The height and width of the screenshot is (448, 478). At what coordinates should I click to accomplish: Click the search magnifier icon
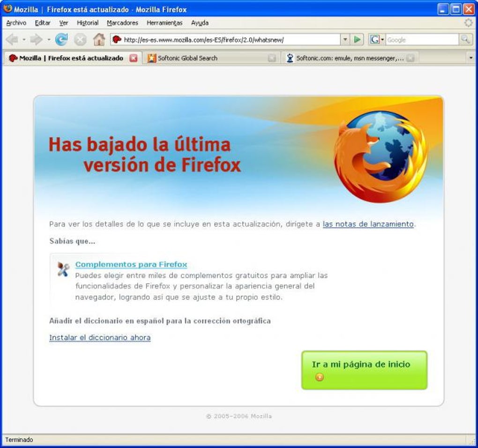coord(465,40)
